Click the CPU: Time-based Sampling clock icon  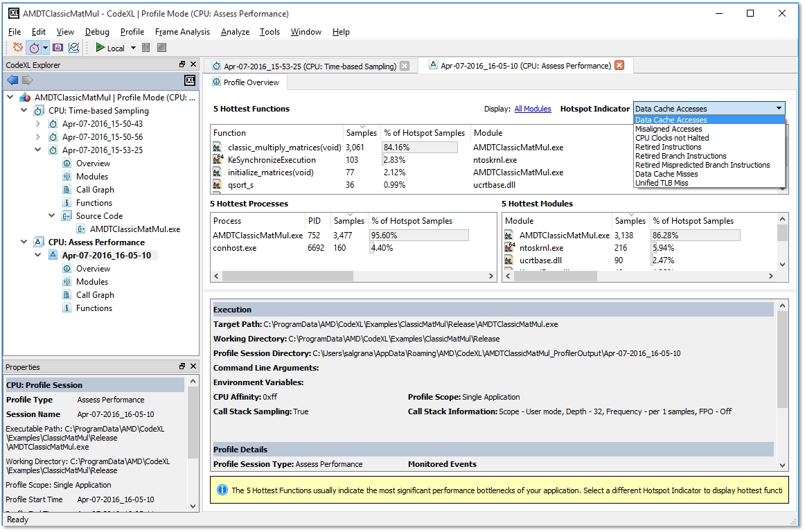click(39, 111)
